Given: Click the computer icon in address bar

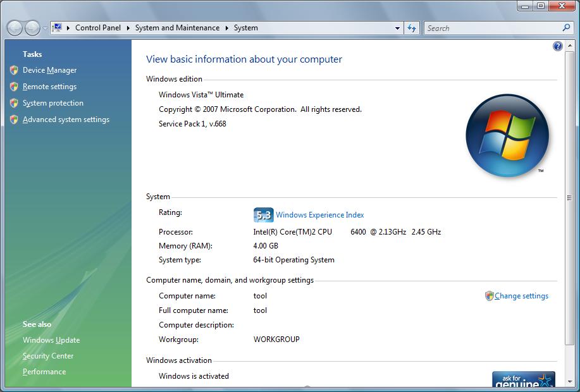Looking at the screenshot, I should (x=57, y=28).
